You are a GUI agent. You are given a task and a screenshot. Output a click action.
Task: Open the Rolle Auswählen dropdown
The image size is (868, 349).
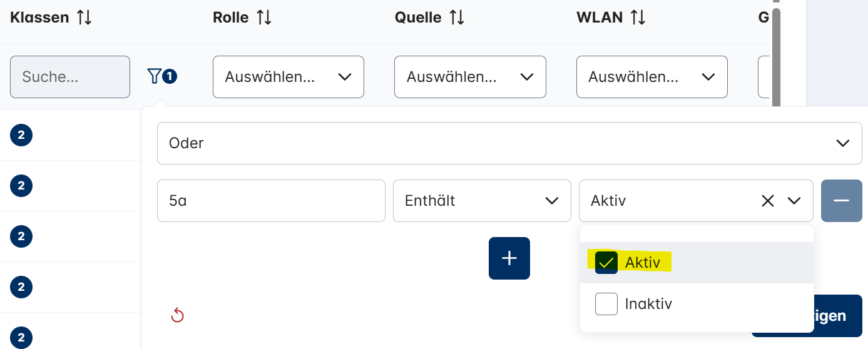click(x=288, y=77)
